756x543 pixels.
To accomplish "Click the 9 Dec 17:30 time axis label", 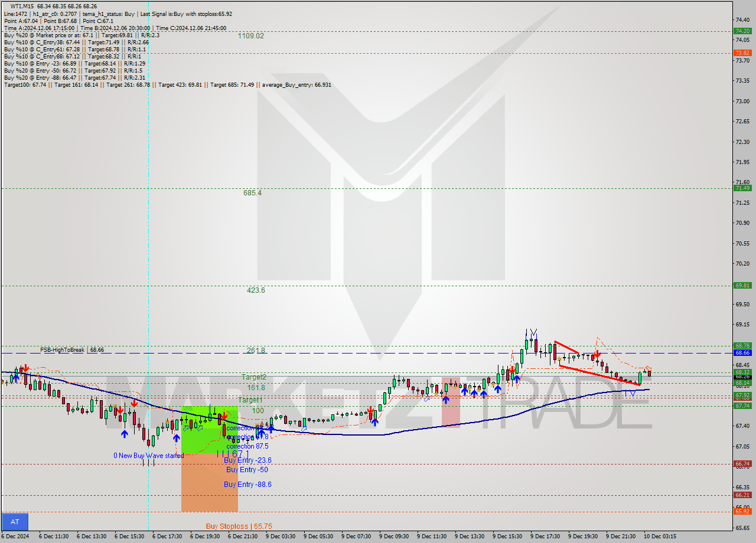I will (545, 537).
